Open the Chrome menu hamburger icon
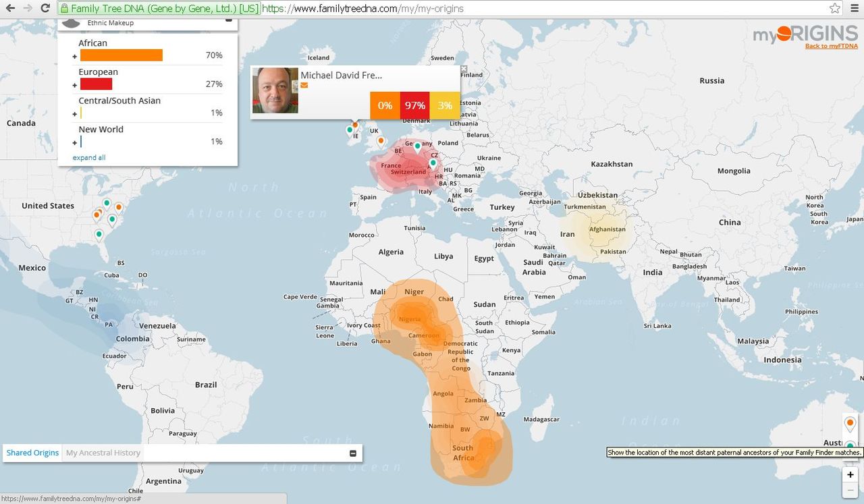The height and width of the screenshot is (504, 864). pos(854,8)
